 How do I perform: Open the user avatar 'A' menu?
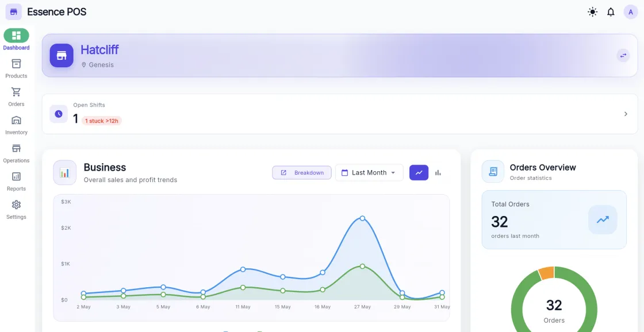click(630, 12)
